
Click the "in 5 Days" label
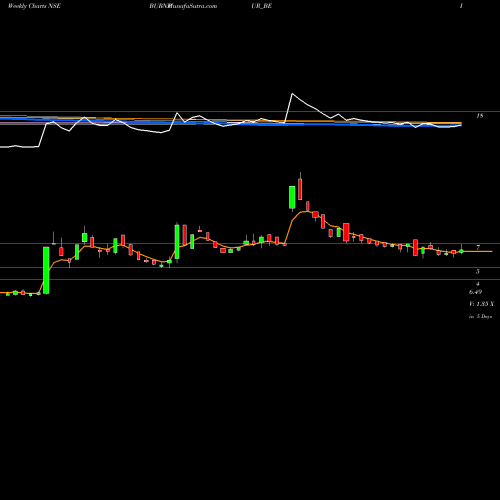[x=481, y=316]
